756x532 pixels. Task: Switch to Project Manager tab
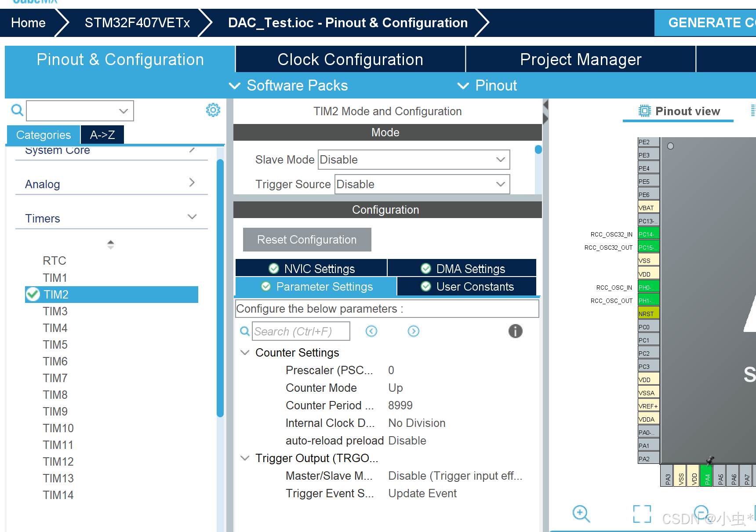(x=581, y=59)
